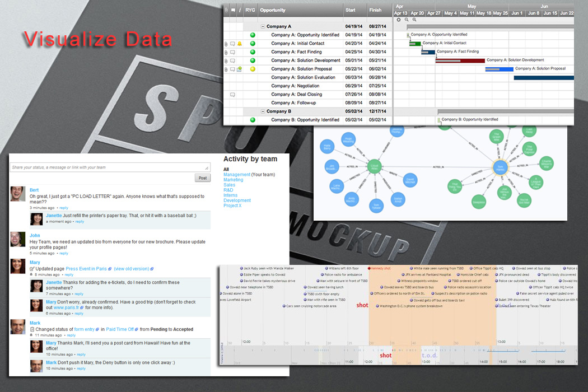Filter activity by Management team
This screenshot has width=588, height=392.
[237, 174]
